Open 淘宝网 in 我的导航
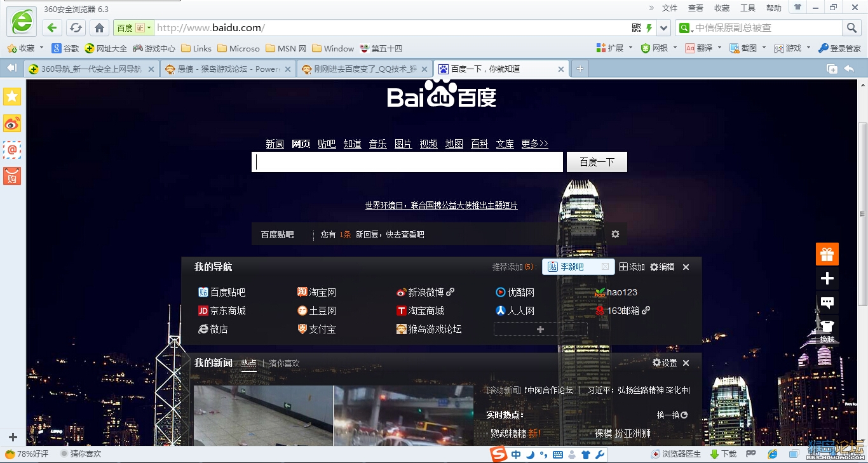Image resolution: width=868 pixels, height=463 pixels. click(x=316, y=292)
